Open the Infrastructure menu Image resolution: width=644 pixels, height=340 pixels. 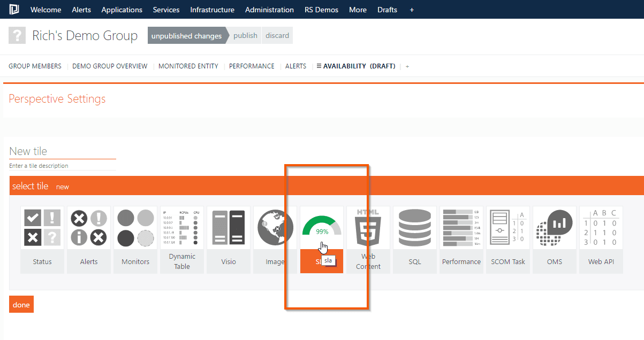click(212, 10)
